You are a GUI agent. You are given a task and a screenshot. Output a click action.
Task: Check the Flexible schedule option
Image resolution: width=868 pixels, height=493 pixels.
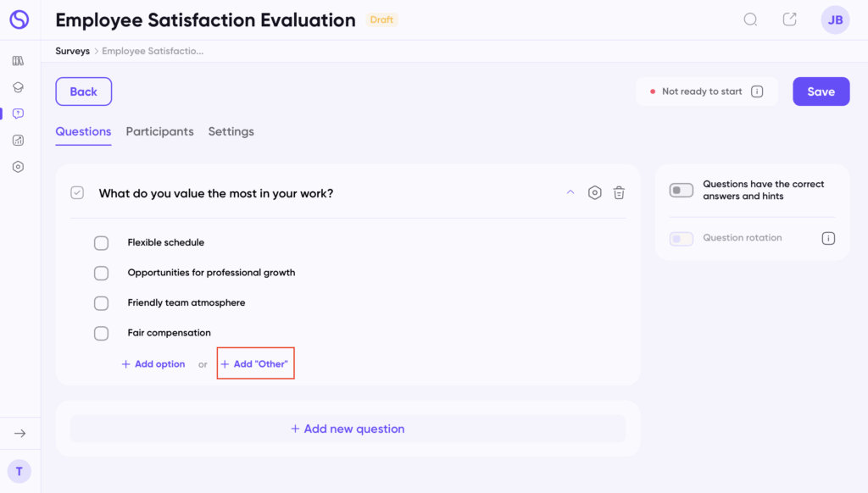point(102,243)
